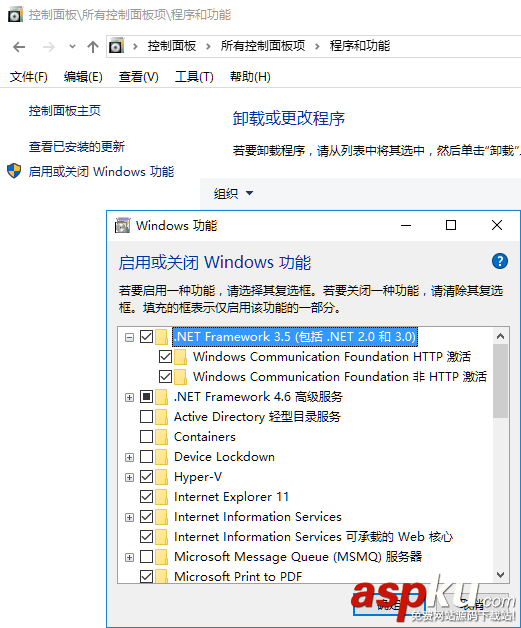Click the forward navigation arrow

[48, 47]
